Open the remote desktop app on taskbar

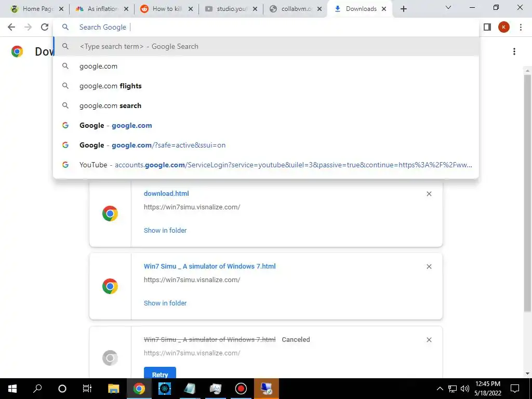pyautogui.click(x=267, y=389)
